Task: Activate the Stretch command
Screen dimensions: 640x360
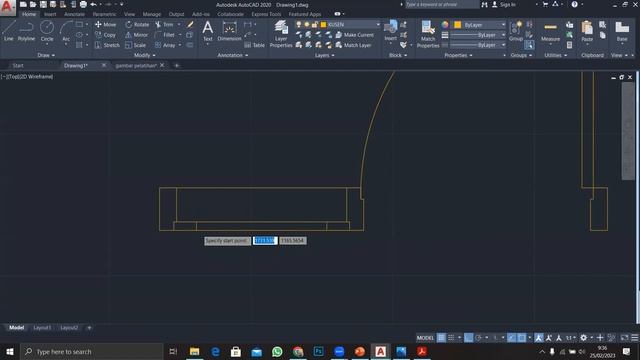Action: [107, 45]
